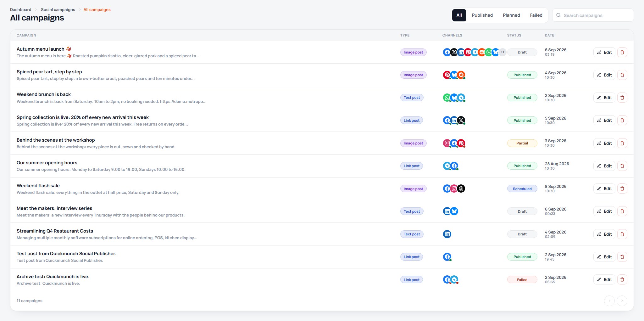Click the DATE column header
644x321 pixels.
pos(549,35)
